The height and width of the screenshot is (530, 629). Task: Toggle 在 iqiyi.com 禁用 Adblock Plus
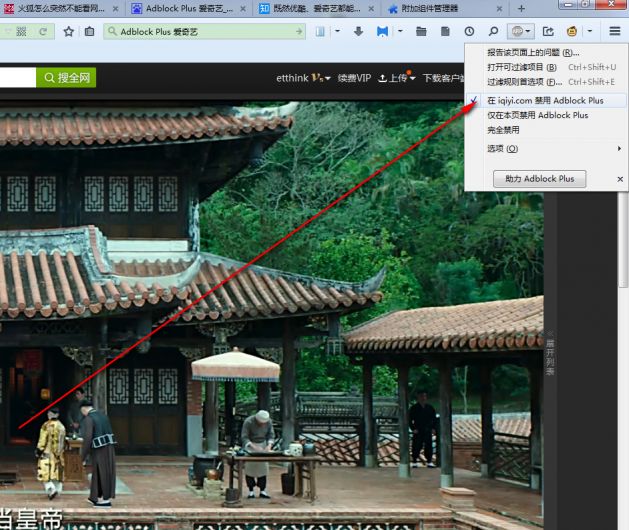546,100
